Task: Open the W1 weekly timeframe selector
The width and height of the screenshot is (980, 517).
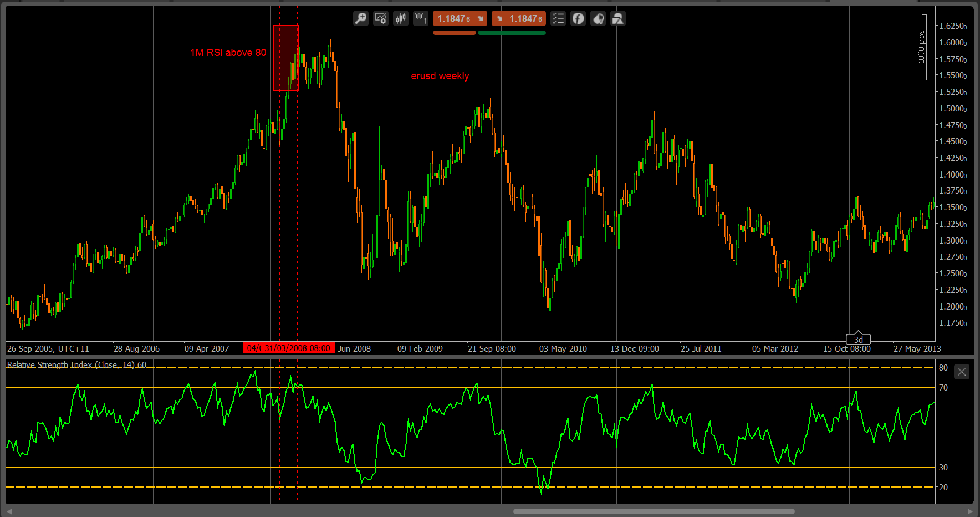Action: tap(421, 19)
